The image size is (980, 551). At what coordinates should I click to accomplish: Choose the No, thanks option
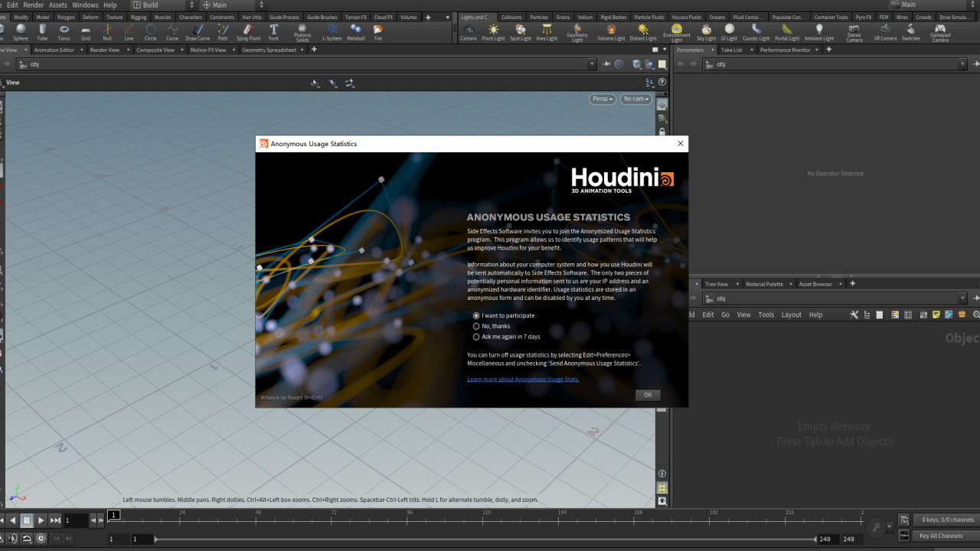476,326
